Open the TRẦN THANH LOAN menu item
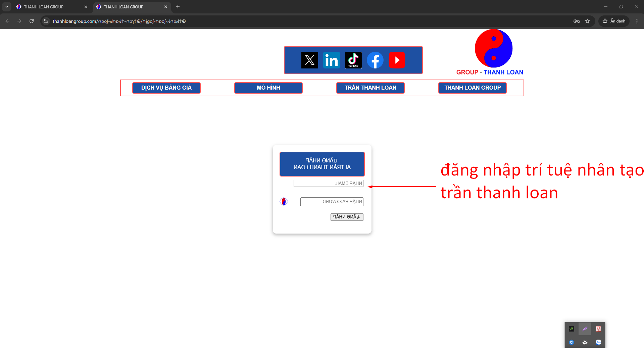The height and width of the screenshot is (348, 644). point(370,88)
